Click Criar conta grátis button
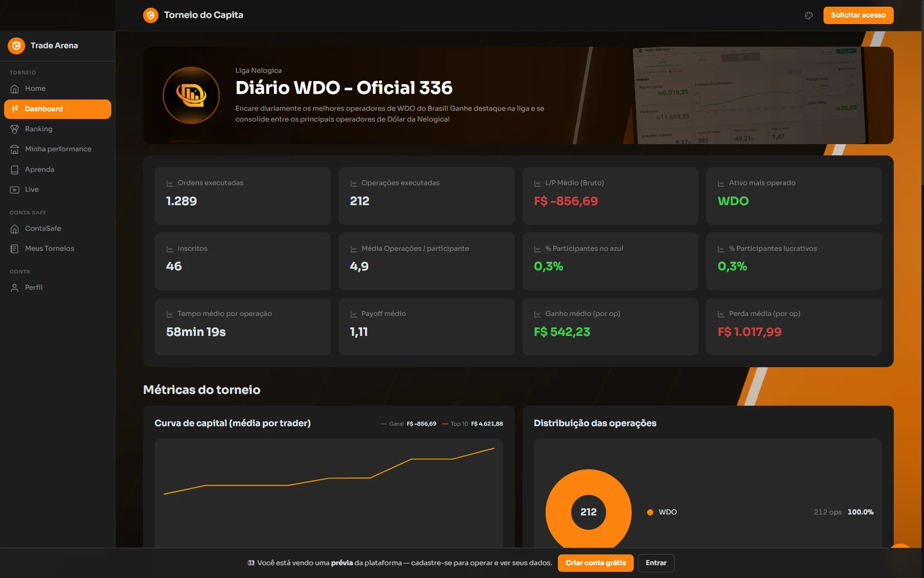Image resolution: width=924 pixels, height=578 pixels. [x=596, y=563]
